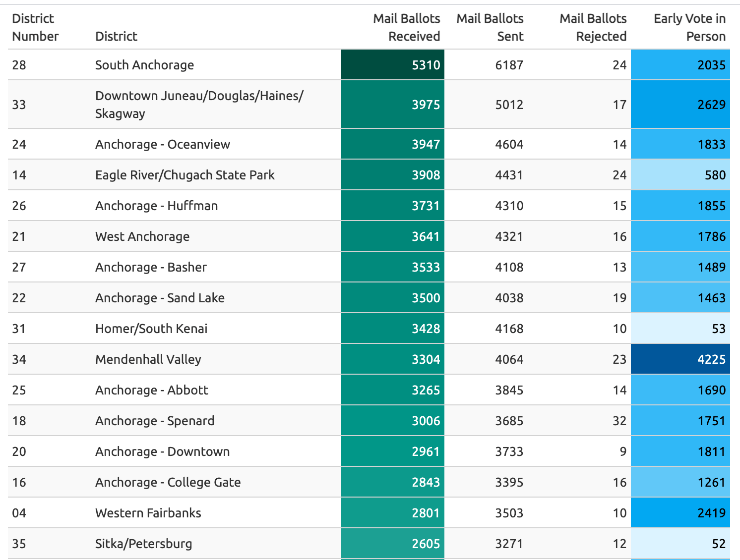Click the Homer/South Kenai district name

[151, 329]
